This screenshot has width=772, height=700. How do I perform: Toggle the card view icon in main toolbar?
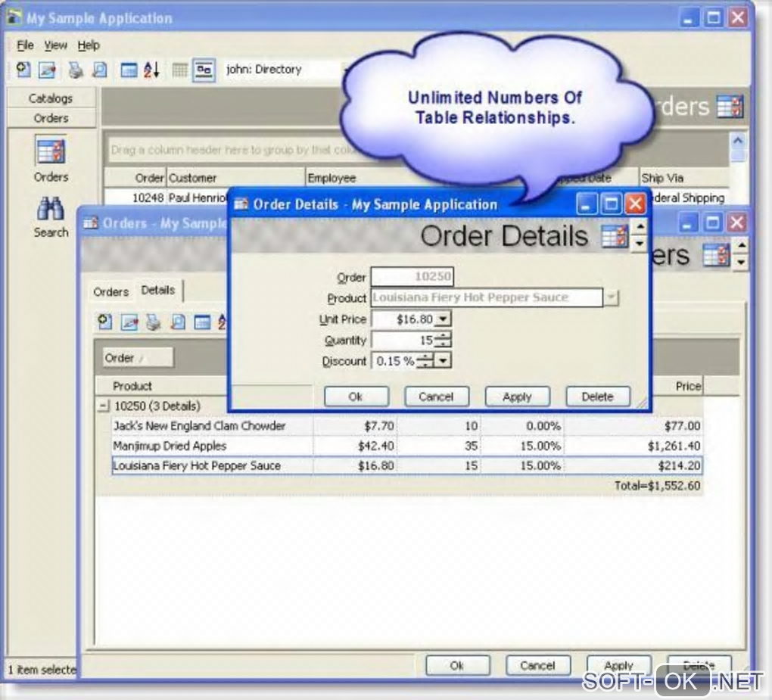(x=204, y=70)
